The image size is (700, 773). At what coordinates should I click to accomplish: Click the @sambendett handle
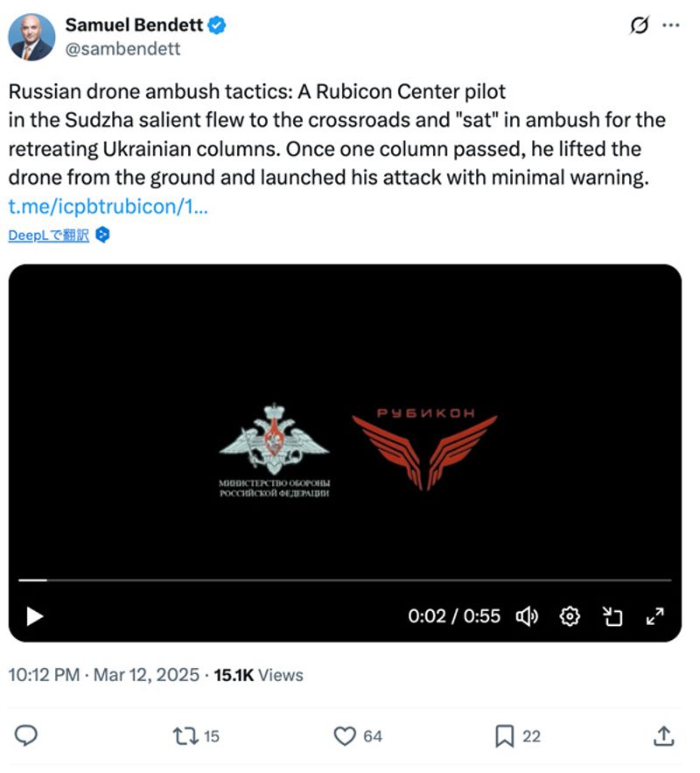click(122, 49)
